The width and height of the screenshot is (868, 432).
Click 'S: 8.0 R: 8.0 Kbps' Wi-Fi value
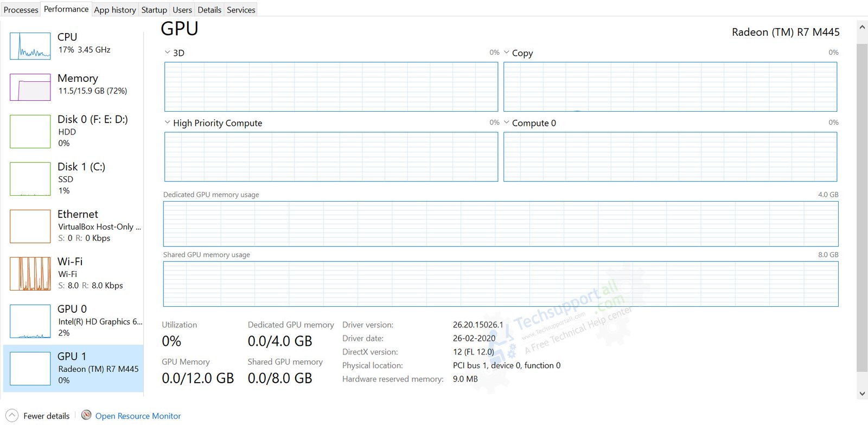pyautogui.click(x=91, y=285)
